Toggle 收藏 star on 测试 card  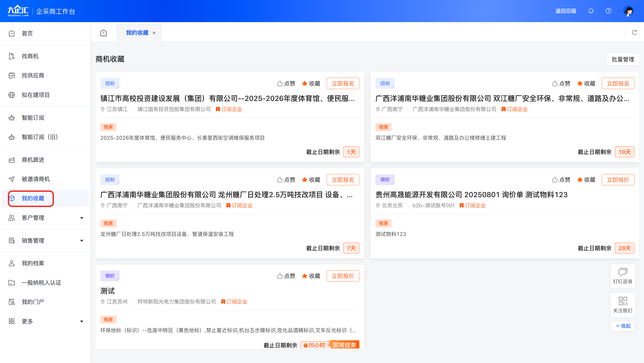(311, 276)
